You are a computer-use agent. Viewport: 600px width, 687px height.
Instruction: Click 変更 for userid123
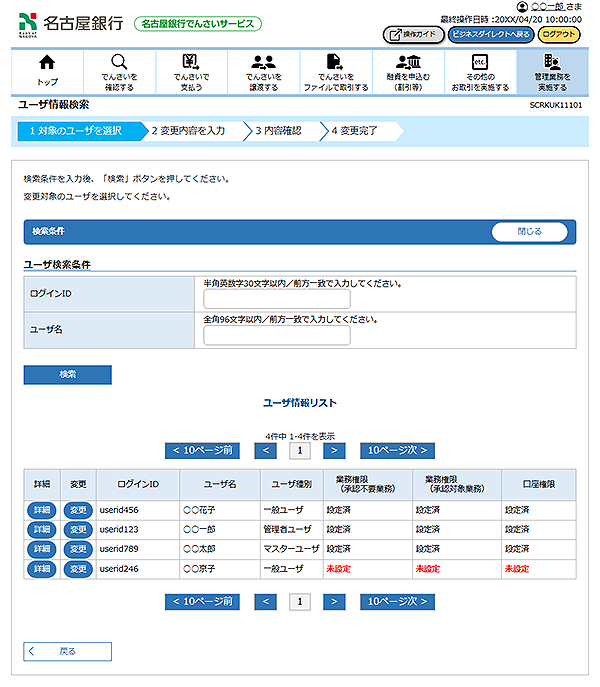click(x=78, y=529)
